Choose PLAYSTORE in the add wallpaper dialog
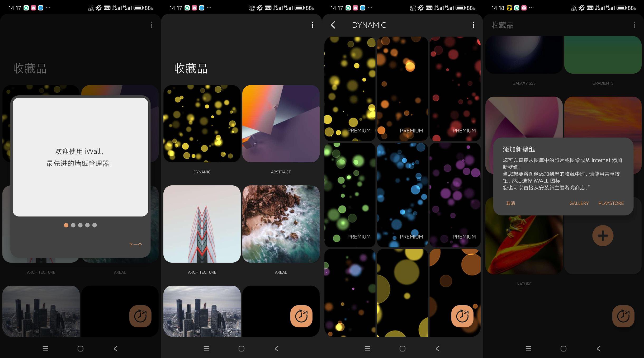Image resolution: width=644 pixels, height=358 pixels. pyautogui.click(x=611, y=203)
